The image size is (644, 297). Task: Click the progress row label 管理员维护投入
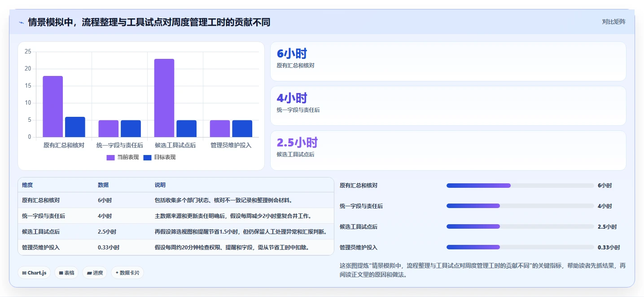[x=359, y=248]
